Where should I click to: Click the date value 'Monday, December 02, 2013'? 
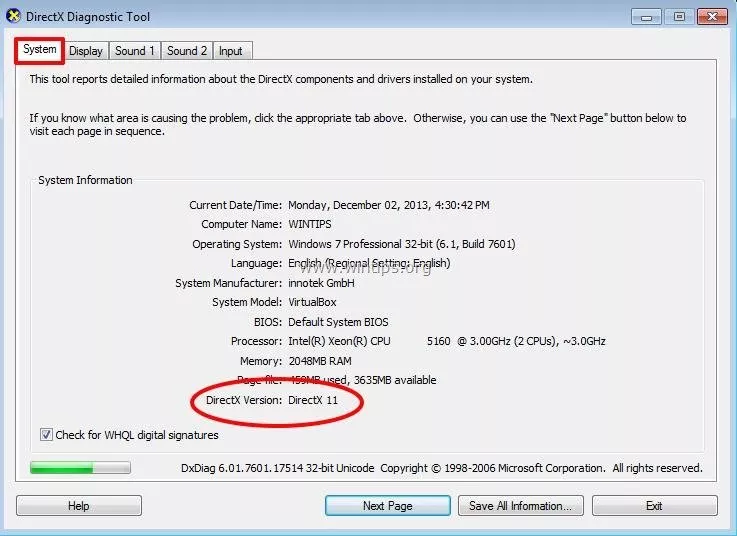[358, 205]
